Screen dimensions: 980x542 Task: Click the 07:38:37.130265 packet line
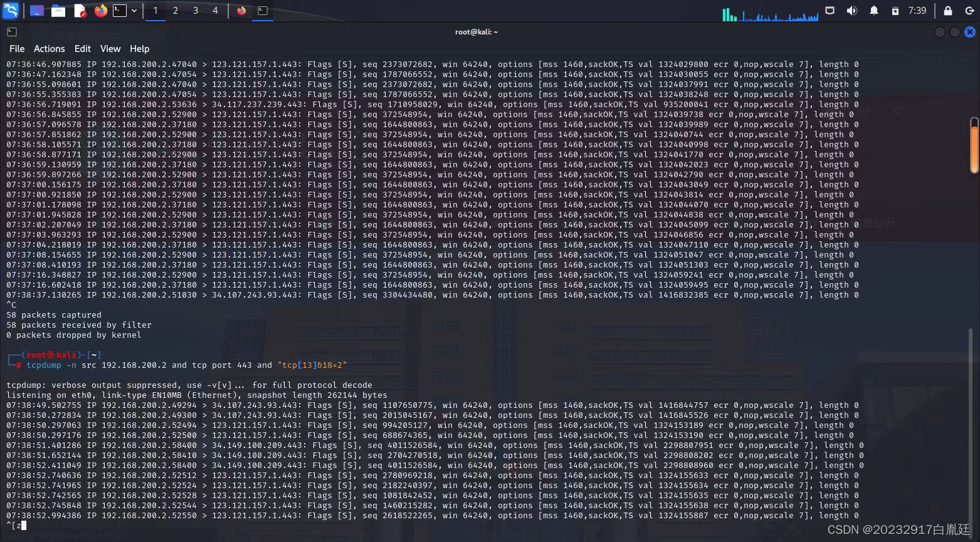[x=433, y=295]
